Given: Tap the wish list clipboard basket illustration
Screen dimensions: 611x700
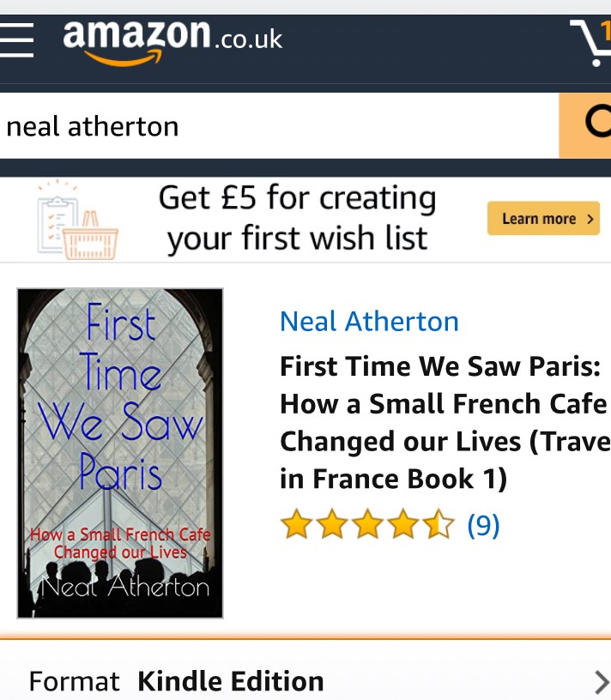Looking at the screenshot, I should (78, 220).
